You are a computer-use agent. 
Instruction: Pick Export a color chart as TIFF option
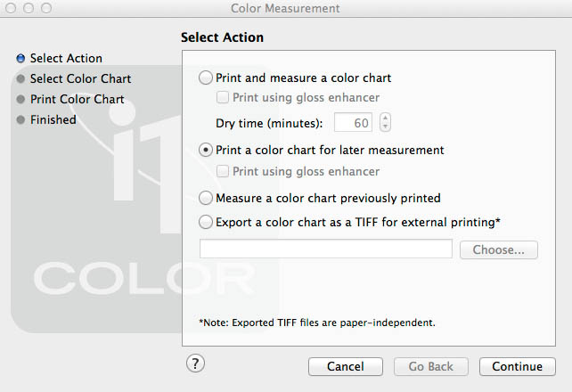[207, 222]
